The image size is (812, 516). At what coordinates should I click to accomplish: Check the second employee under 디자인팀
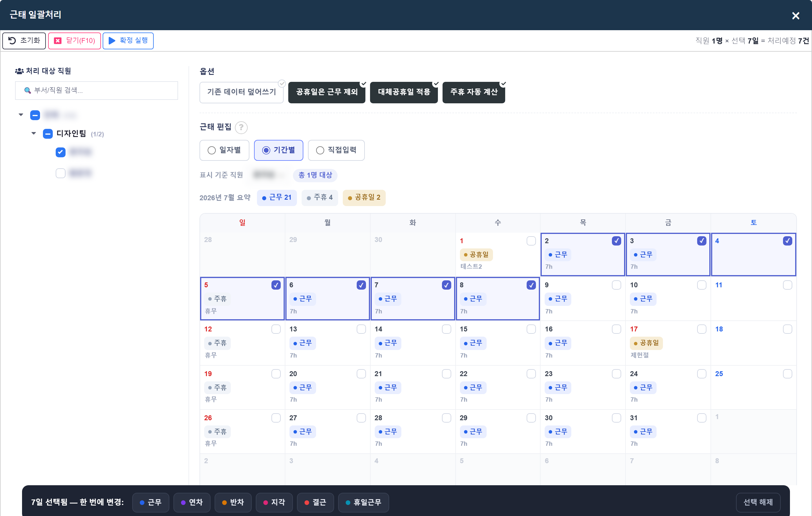pos(61,173)
